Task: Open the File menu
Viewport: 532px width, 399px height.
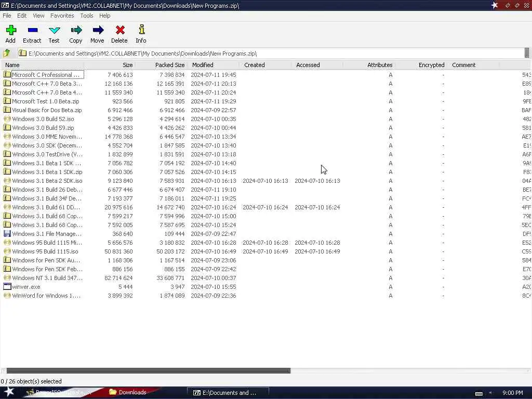Action: point(7,16)
